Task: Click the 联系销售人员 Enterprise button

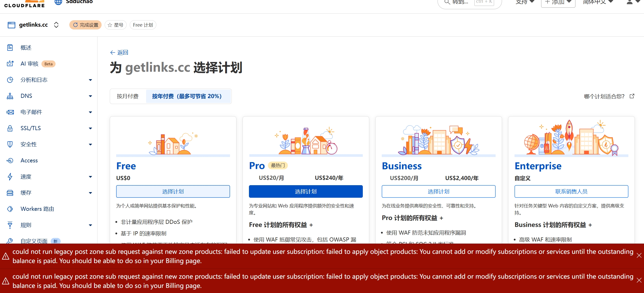Action: click(571, 192)
